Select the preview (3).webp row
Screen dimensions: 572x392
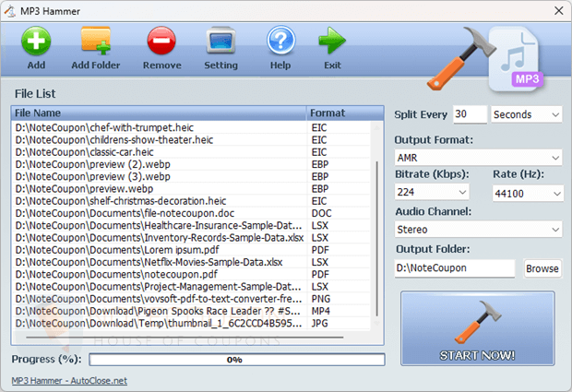tap(192, 176)
